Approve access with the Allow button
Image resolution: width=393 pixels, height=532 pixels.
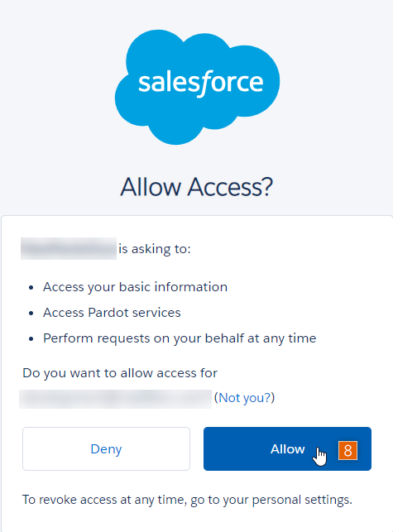[x=287, y=448]
